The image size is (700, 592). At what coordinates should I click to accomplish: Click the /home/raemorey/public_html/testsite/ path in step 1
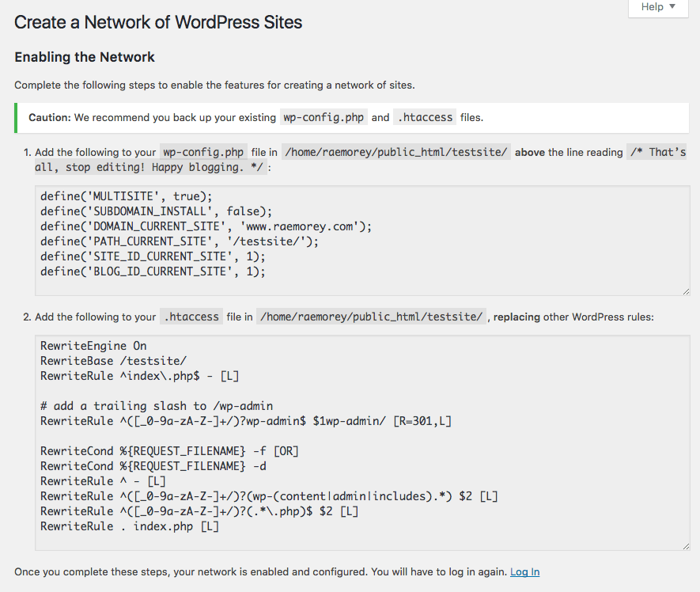click(396, 153)
